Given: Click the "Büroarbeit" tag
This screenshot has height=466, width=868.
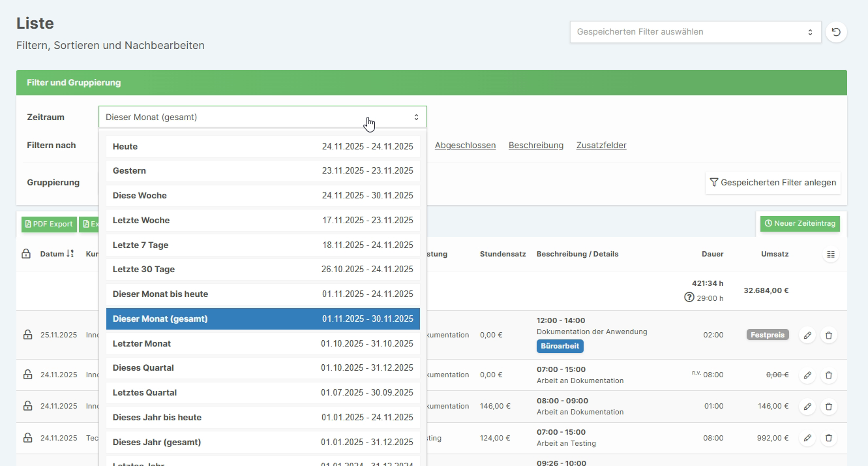Looking at the screenshot, I should coord(560,347).
